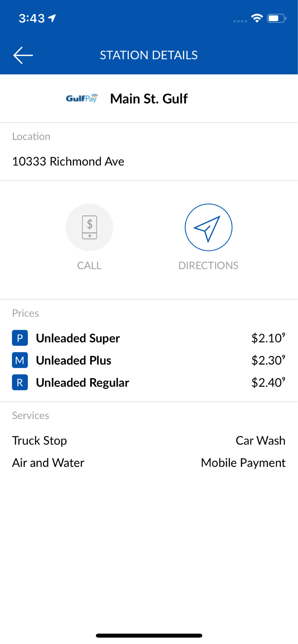Tap the Truck Stop service
Image resolution: width=298 pixels, height=644 pixels.
39,440
